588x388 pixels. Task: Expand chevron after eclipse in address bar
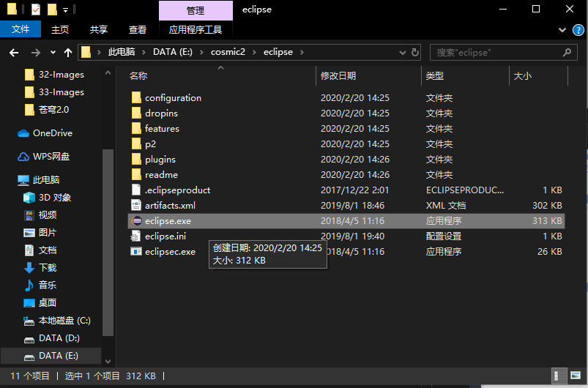(x=302, y=52)
